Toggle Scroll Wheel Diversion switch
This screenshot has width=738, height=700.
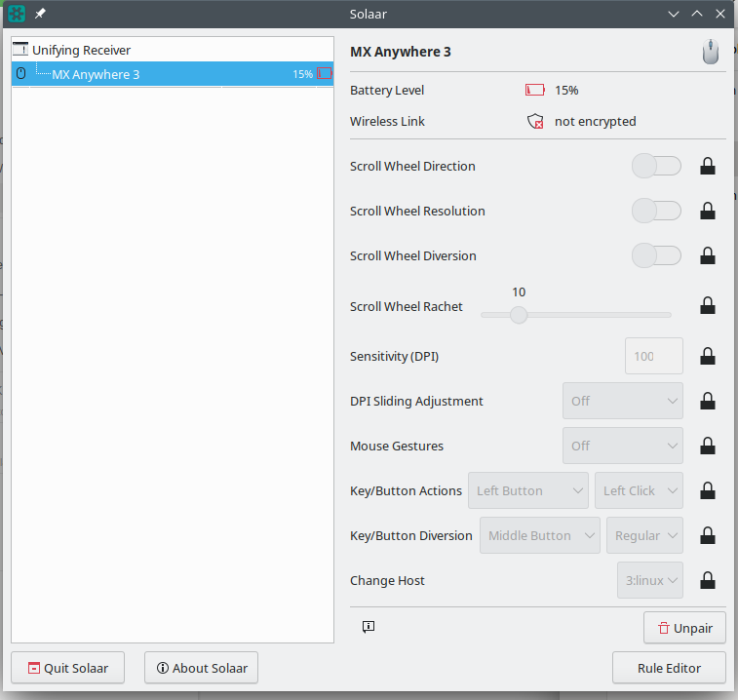656,255
